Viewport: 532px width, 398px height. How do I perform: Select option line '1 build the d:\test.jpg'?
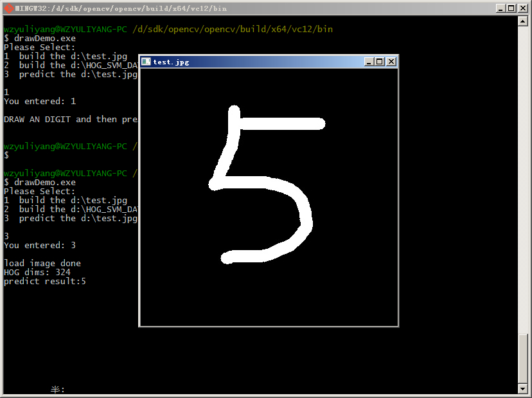[64, 56]
